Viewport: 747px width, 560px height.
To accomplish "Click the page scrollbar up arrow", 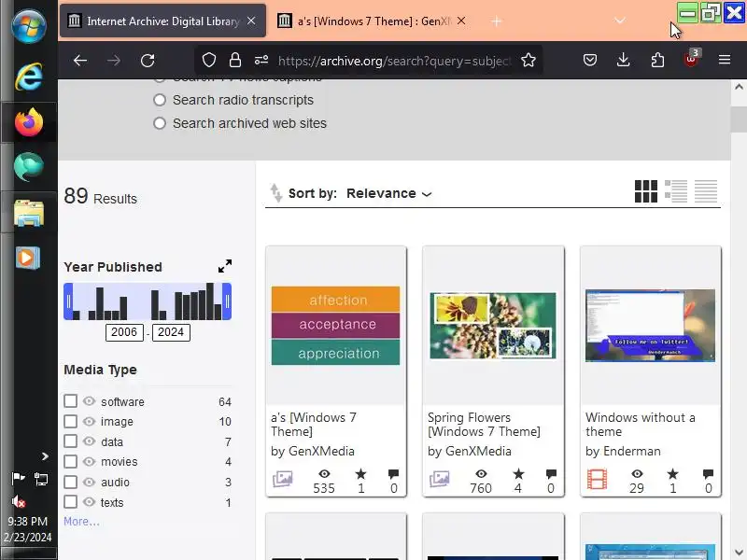I will click(x=739, y=87).
